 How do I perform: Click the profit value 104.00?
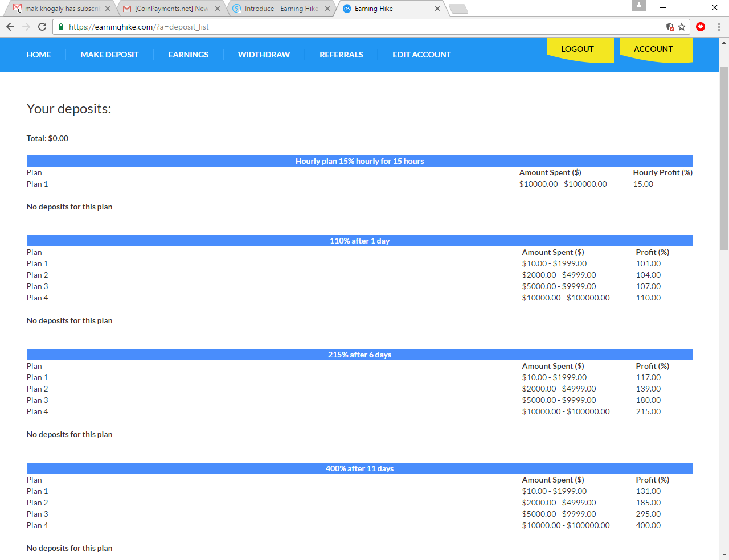[649, 275]
